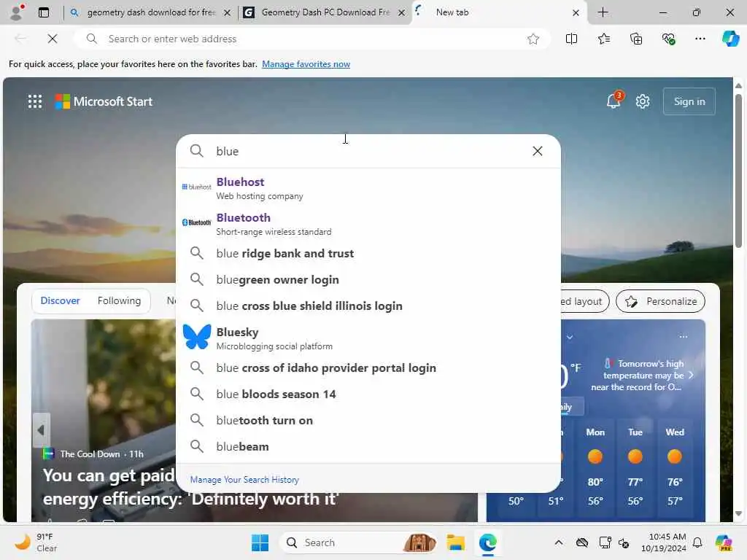The width and height of the screenshot is (747, 560).
Task: Open Windows Start menu
Action: click(260, 542)
